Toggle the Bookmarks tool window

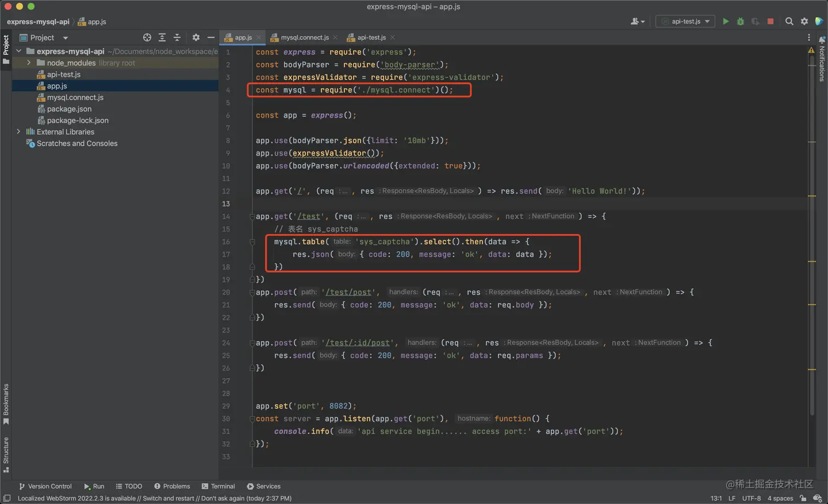click(x=6, y=403)
